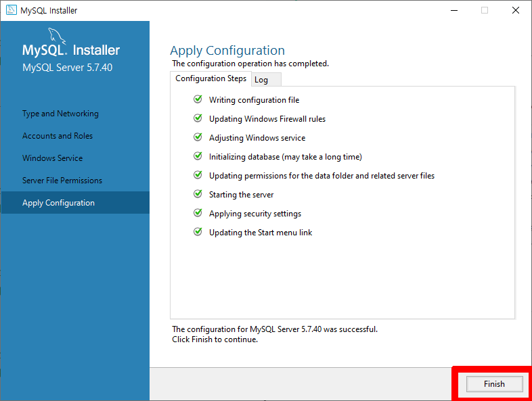Viewport: 532px width, 401px height.
Task: Click the 'Updating the Start menu link' text
Action: [261, 233]
